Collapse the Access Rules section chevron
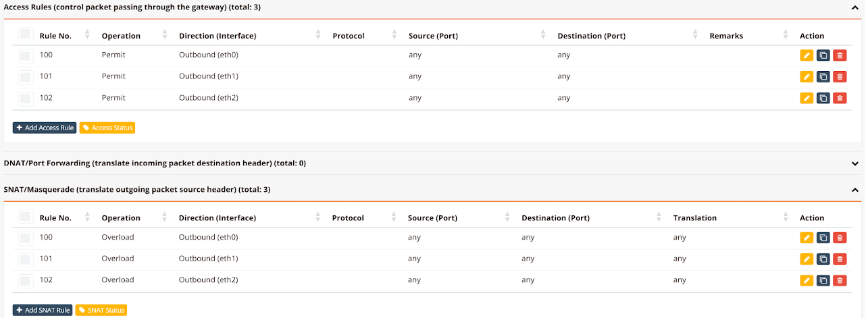The image size is (868, 318). click(x=855, y=7)
